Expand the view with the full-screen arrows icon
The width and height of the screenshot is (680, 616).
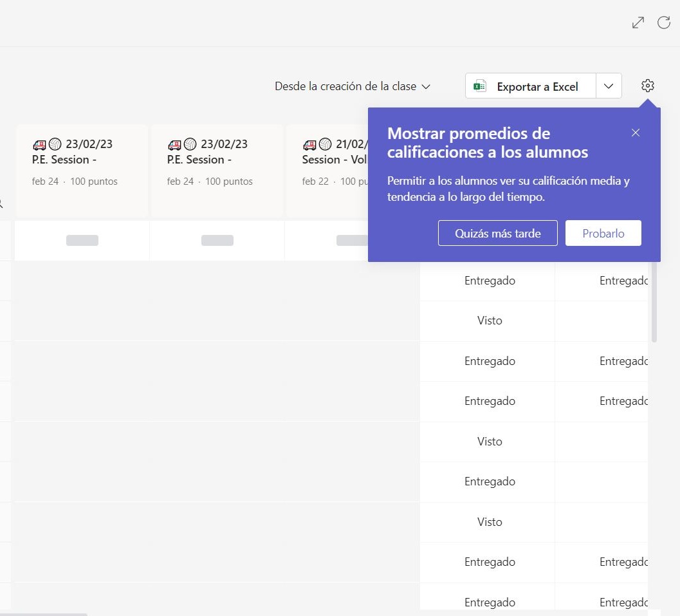638,23
